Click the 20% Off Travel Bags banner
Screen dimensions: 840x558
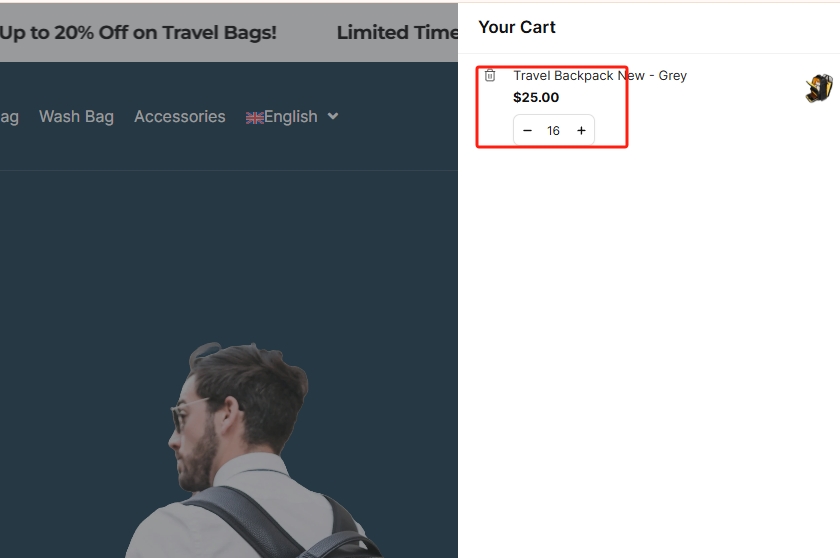[x=138, y=32]
